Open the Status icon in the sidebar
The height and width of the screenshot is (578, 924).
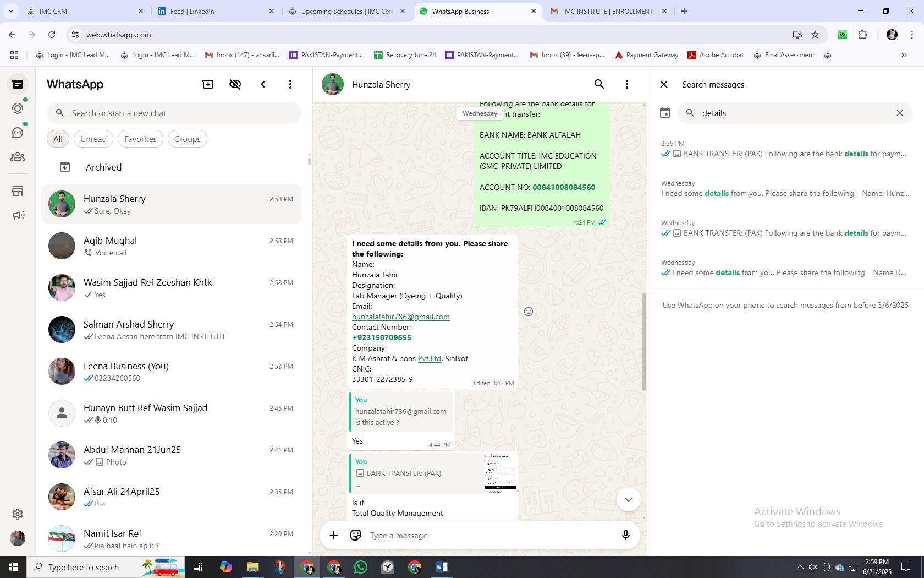18,108
